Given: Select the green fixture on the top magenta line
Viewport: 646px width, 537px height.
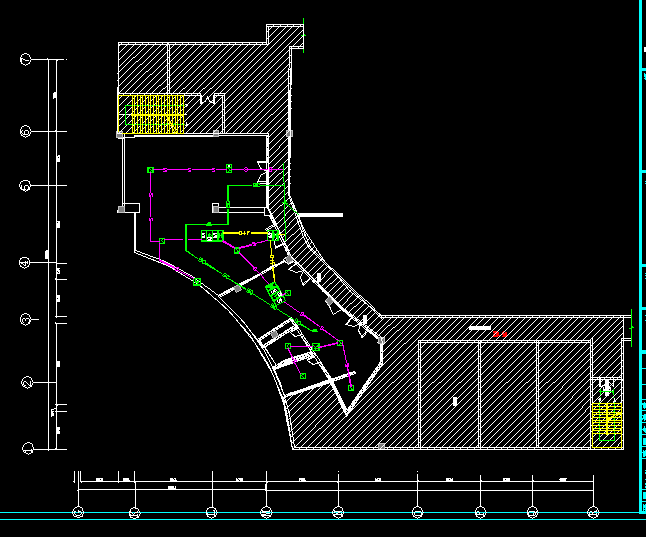Looking at the screenshot, I should (229, 167).
